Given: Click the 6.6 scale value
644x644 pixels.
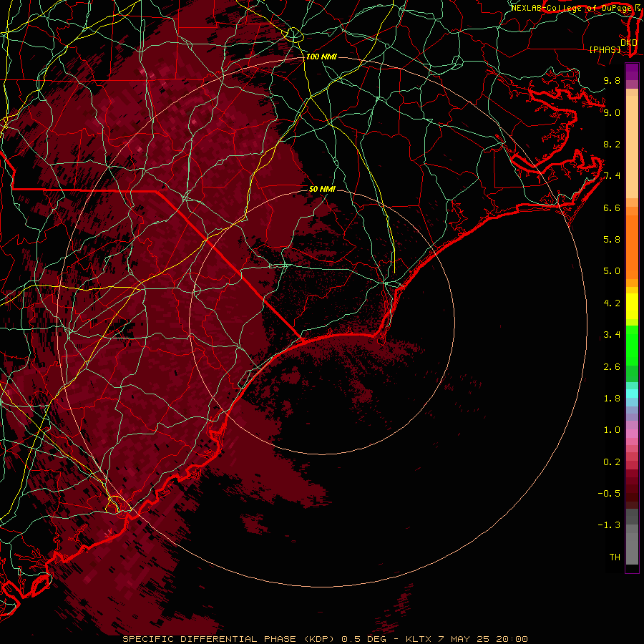Looking at the screenshot, I should (612, 208).
